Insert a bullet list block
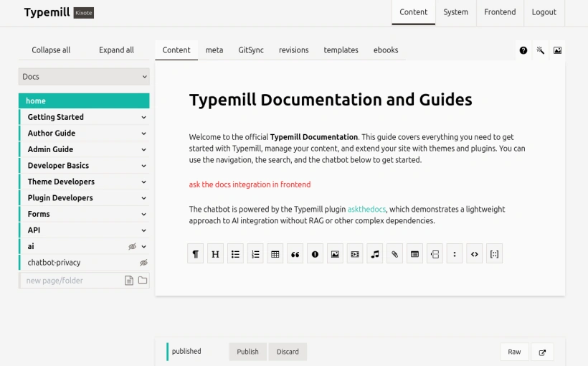 click(235, 254)
